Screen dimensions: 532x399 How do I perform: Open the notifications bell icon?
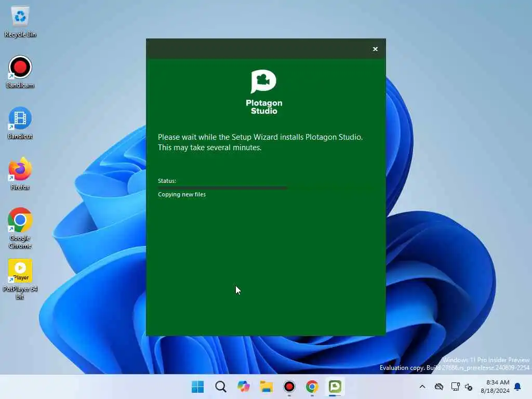[518, 387]
